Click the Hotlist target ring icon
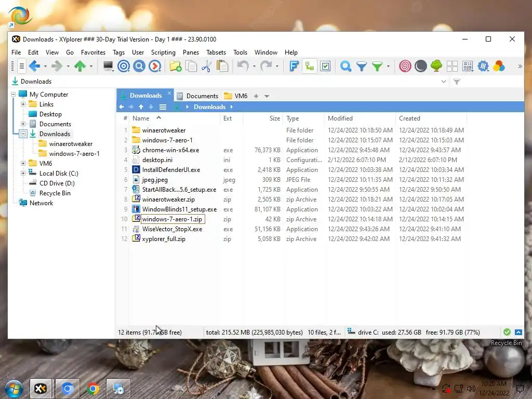 pos(124,66)
